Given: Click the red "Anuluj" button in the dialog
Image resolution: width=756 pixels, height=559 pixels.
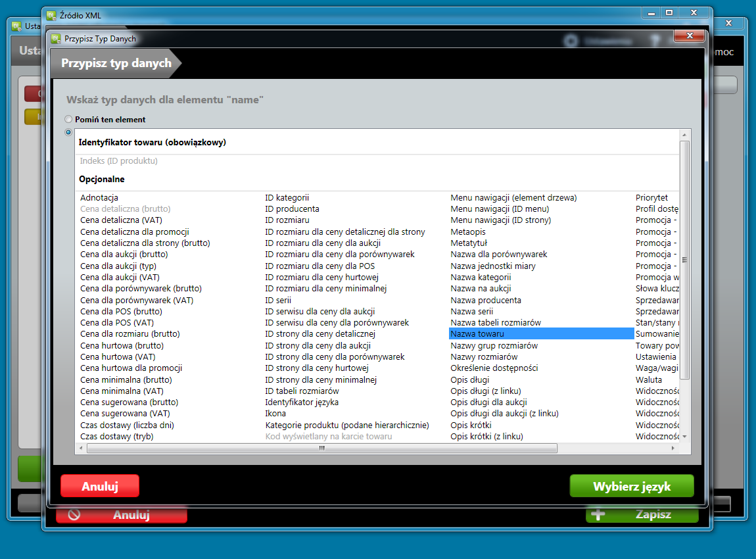Looking at the screenshot, I should click(x=99, y=487).
